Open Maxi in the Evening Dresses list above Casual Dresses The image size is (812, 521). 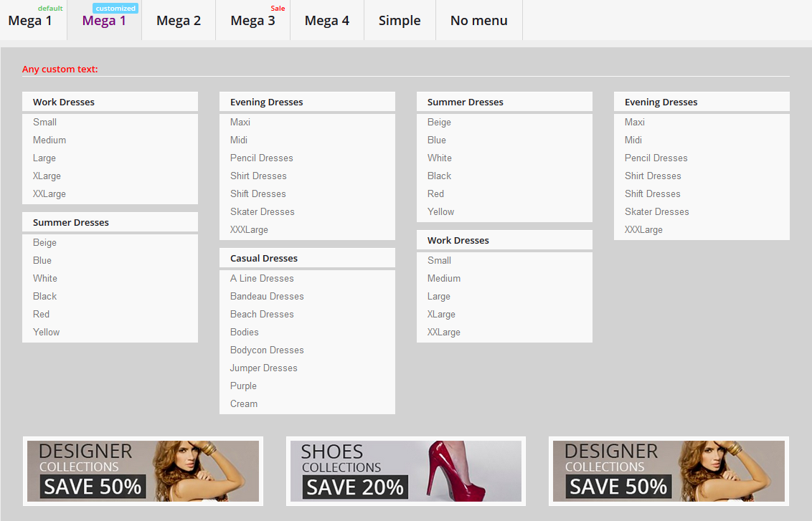pyautogui.click(x=240, y=122)
